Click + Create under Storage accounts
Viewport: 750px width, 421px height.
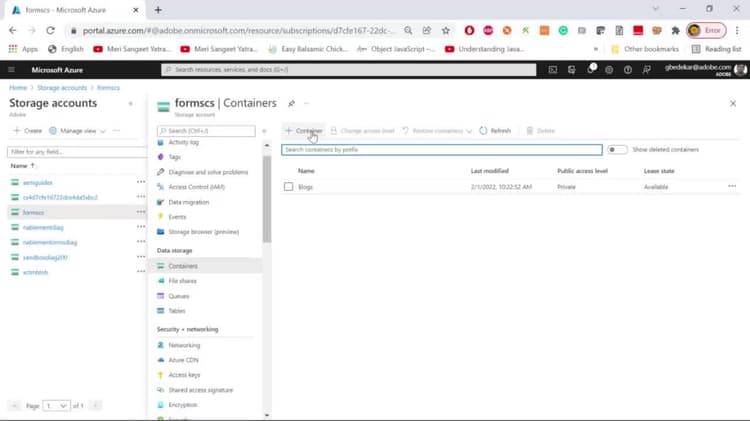click(28, 131)
